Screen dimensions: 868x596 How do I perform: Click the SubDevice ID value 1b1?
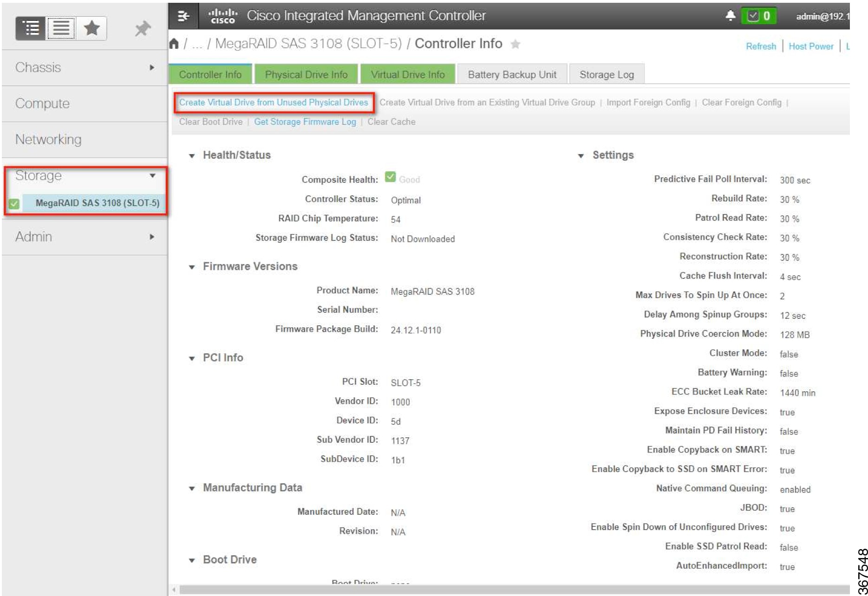click(x=398, y=460)
